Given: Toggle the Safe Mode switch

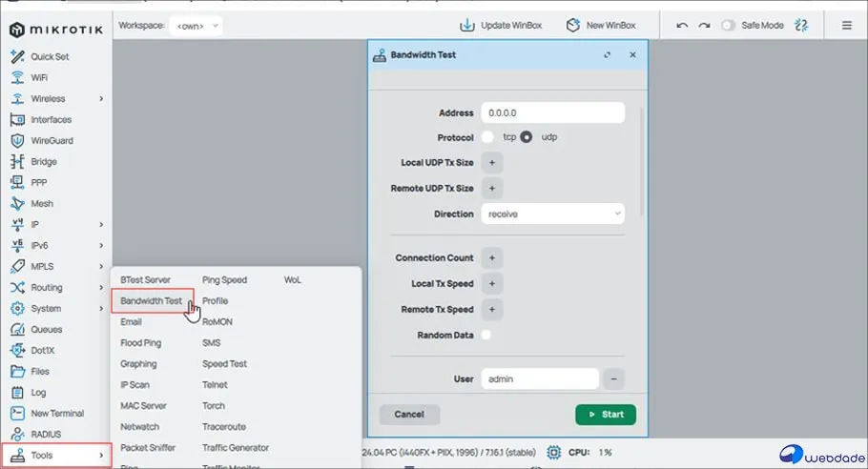Looking at the screenshot, I should (729, 25).
